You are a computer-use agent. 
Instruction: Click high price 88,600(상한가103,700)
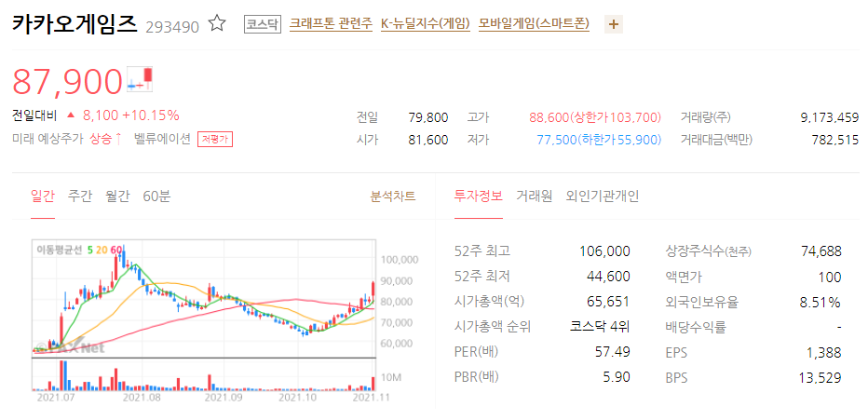(595, 117)
